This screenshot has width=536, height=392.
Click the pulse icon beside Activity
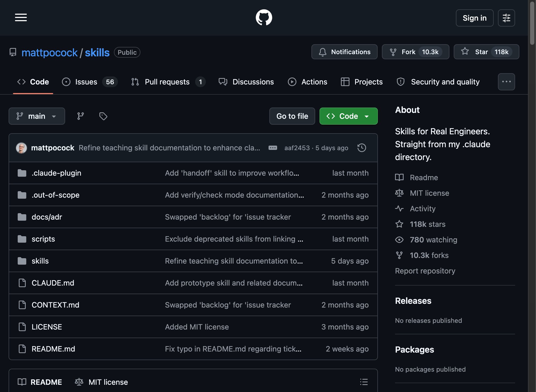399,209
